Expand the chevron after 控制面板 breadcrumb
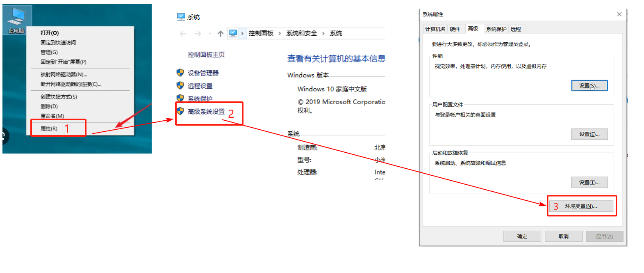644x273 pixels. (x=280, y=34)
